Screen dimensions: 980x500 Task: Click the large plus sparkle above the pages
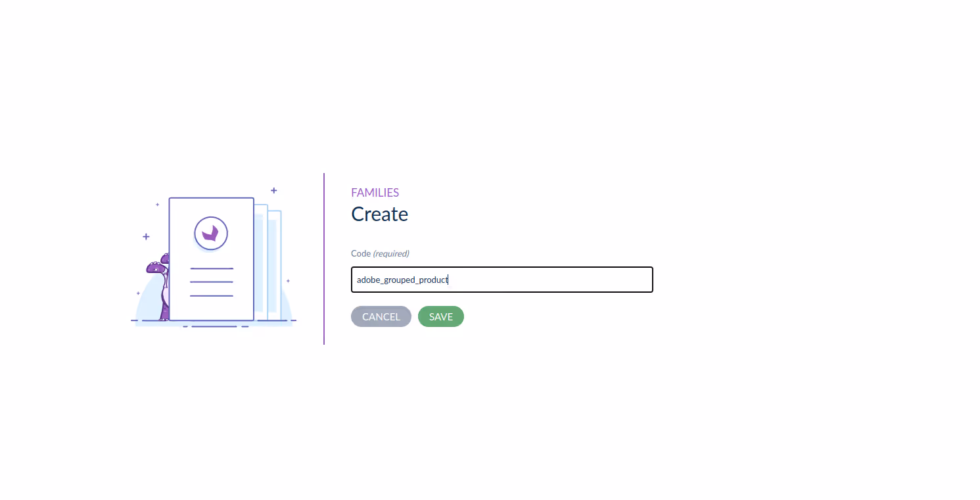click(x=274, y=190)
